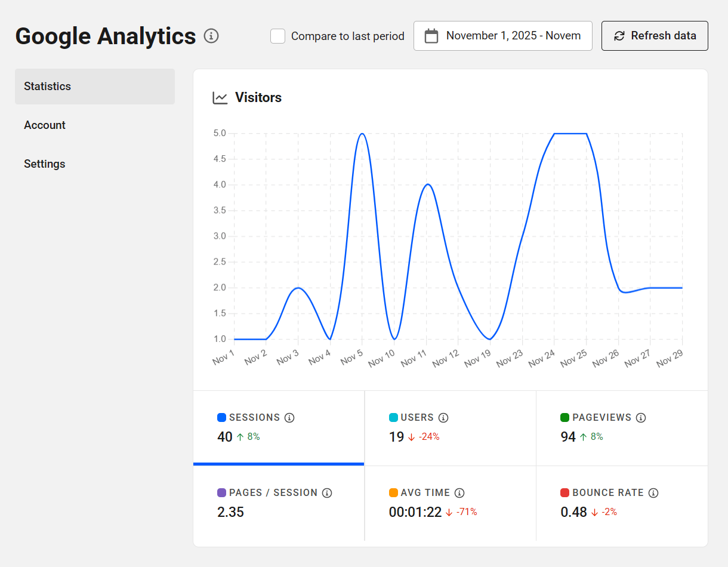This screenshot has height=567, width=728.
Task: Select the Pageviews metric card
Action: coord(622,428)
